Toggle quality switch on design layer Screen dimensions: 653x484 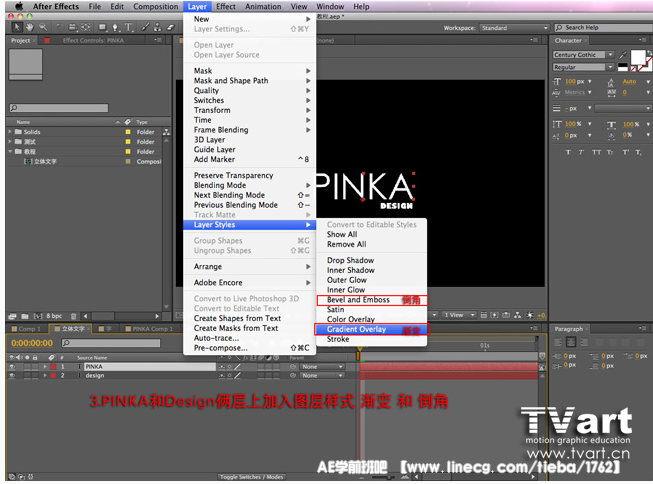[237, 376]
